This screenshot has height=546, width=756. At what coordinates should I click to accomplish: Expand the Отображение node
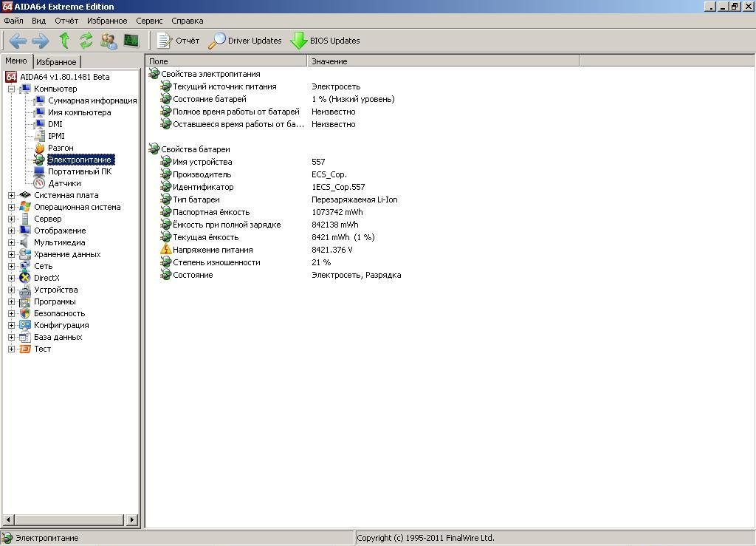12,231
